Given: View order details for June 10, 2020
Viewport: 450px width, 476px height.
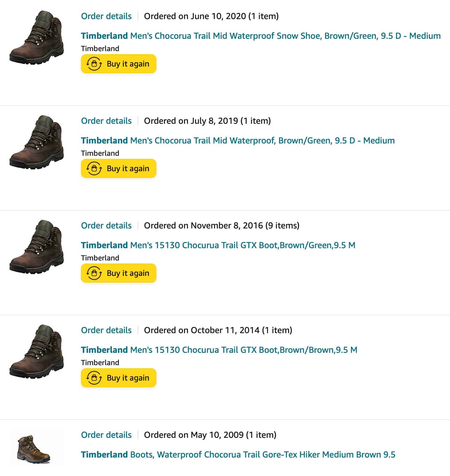Looking at the screenshot, I should click(106, 16).
